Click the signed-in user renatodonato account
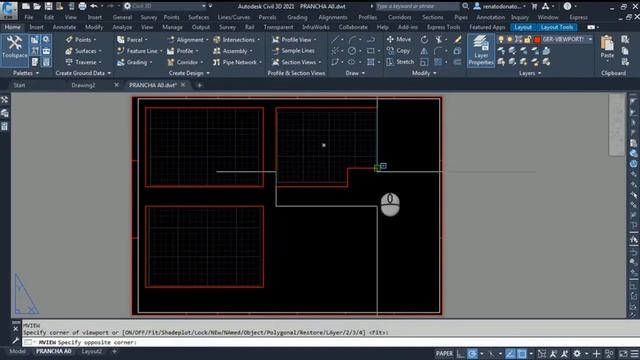 pyautogui.click(x=500, y=6)
